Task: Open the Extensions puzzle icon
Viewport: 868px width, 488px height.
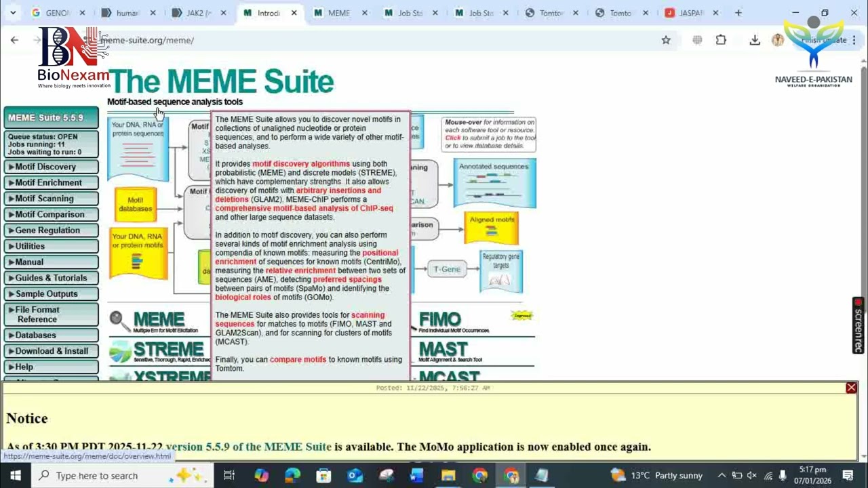Action: coord(721,40)
